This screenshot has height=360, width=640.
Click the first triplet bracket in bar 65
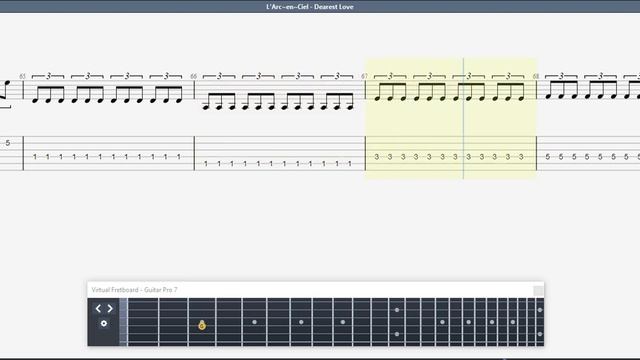click(x=48, y=76)
